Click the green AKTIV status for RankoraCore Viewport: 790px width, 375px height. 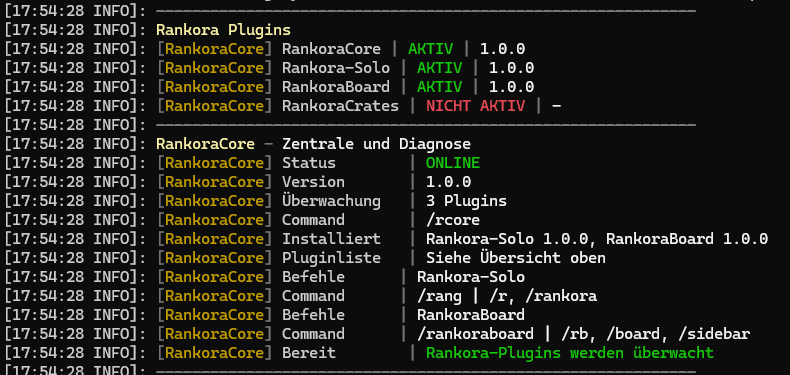[430, 49]
